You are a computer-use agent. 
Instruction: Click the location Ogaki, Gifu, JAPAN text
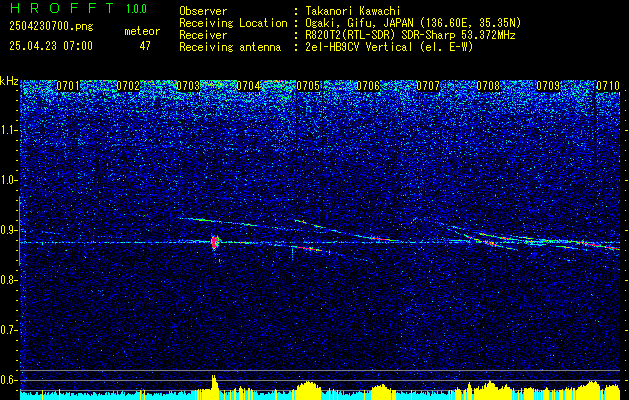[411, 23]
